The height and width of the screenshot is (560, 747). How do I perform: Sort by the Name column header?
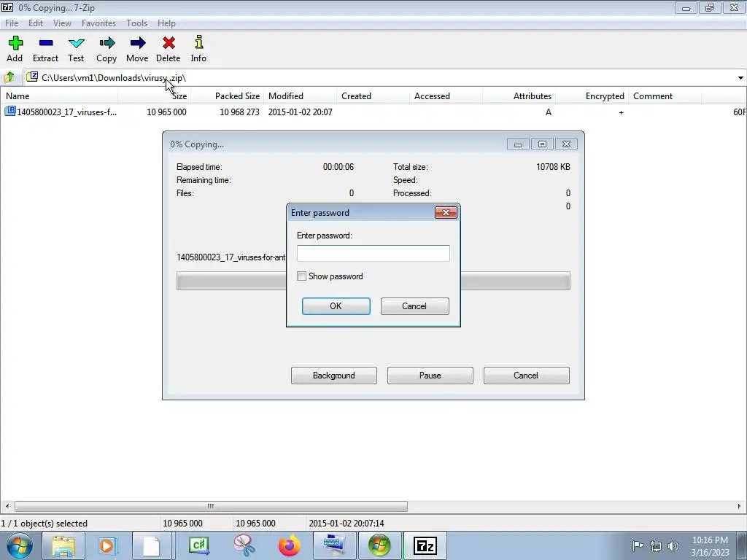[59, 96]
